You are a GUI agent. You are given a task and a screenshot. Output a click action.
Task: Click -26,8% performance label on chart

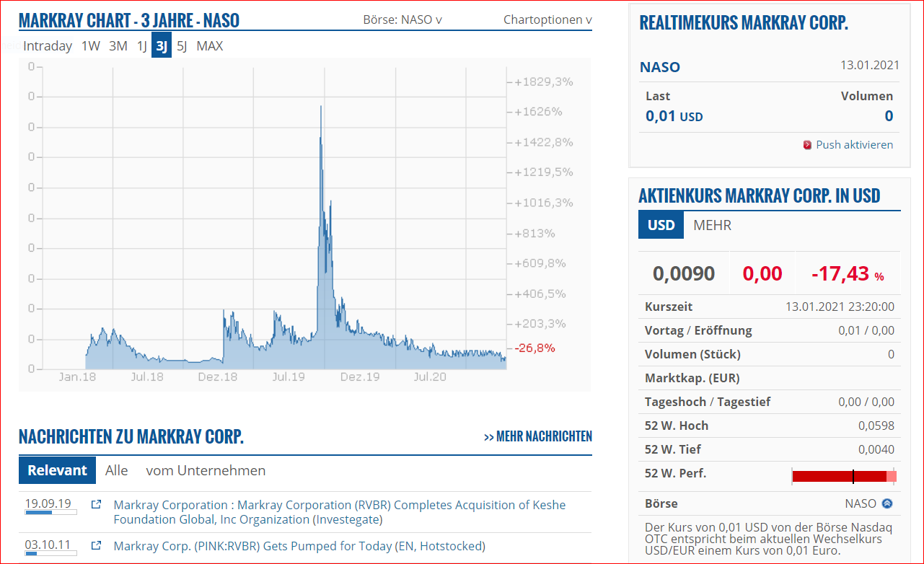click(534, 348)
